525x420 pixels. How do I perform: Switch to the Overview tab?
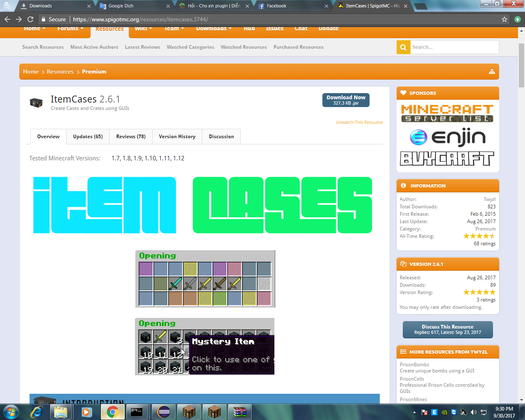click(48, 137)
